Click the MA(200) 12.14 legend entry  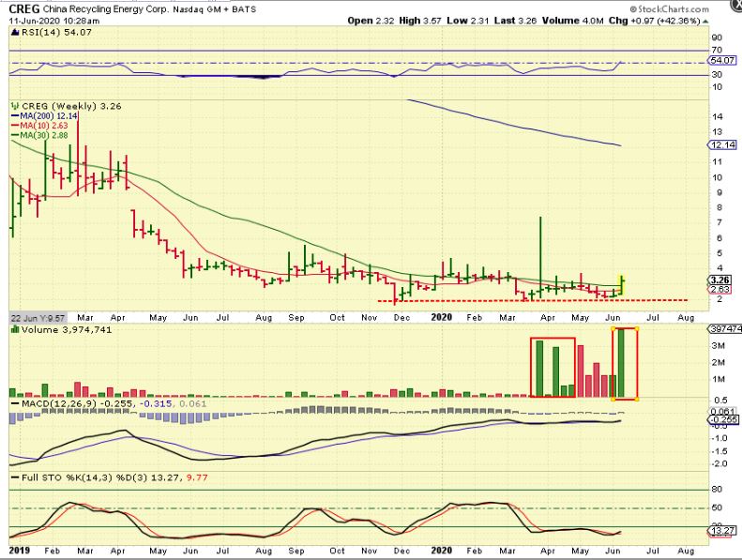tap(44, 116)
